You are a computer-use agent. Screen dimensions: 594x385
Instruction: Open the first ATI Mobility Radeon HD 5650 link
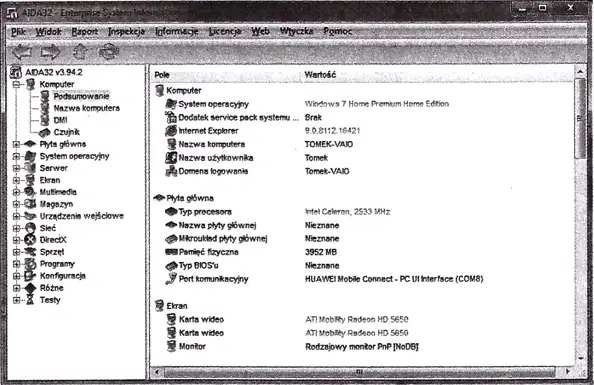pos(357,319)
